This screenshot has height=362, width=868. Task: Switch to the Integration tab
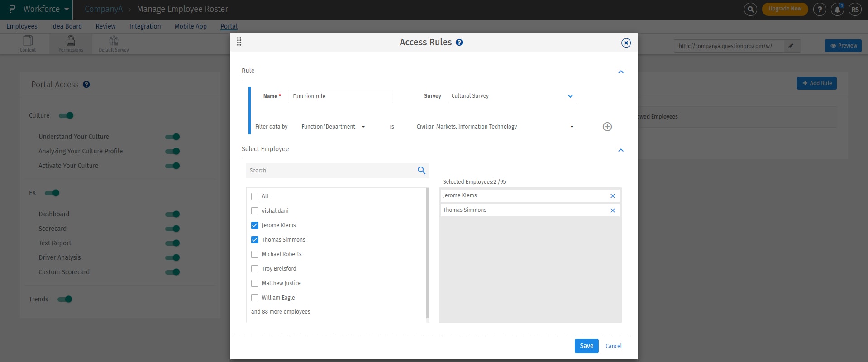click(145, 26)
